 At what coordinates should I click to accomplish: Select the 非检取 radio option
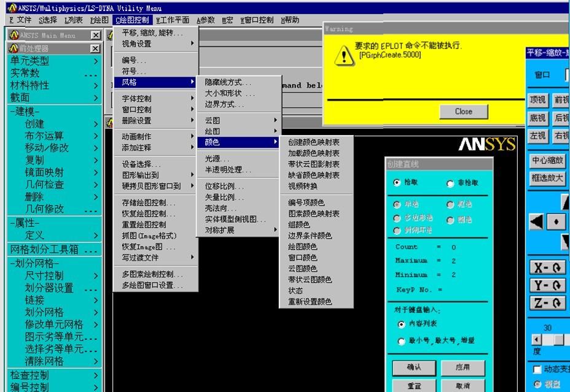[450, 183]
